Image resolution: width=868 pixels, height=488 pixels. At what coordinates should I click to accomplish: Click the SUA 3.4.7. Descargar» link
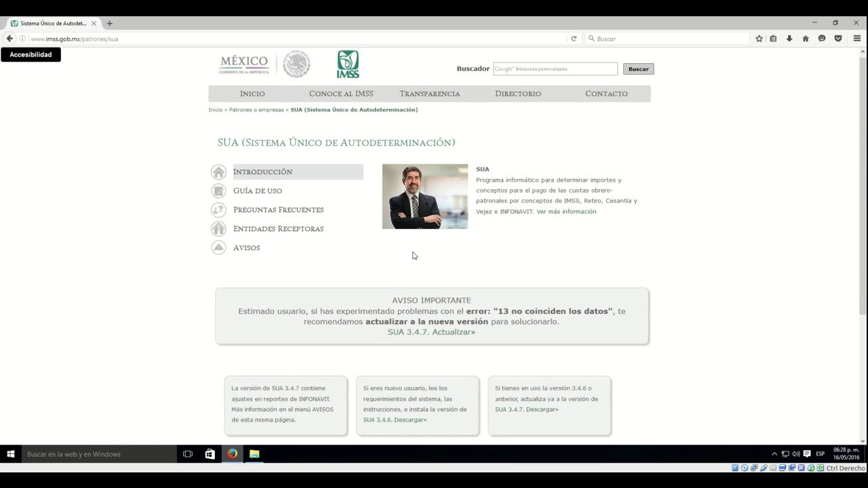click(527, 409)
